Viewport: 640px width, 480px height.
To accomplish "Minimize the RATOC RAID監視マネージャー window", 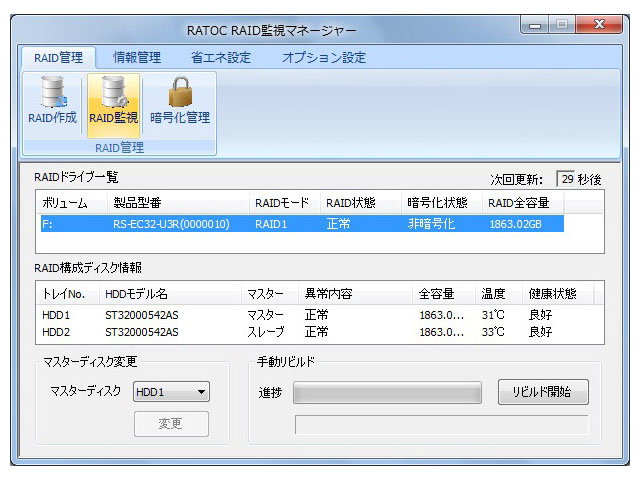I will [535, 25].
